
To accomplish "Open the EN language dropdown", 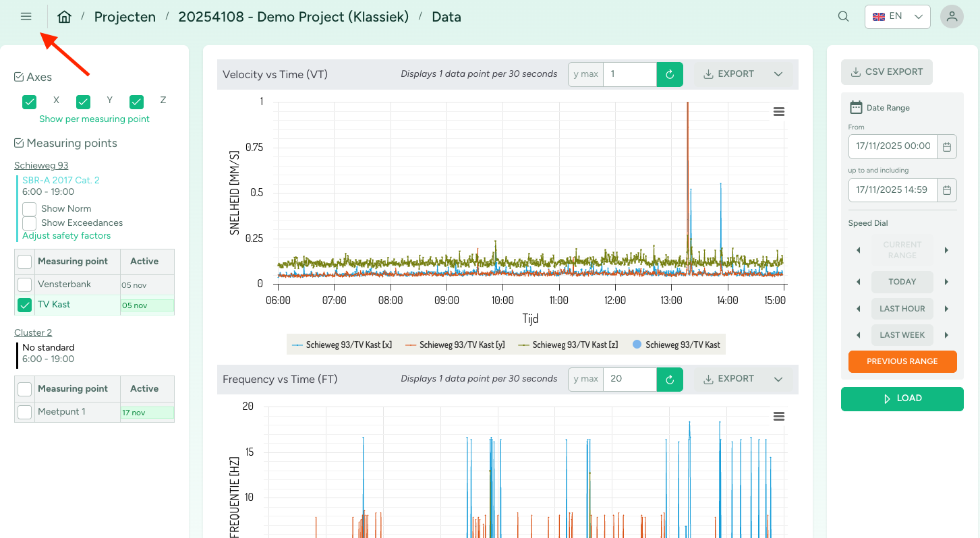I will 897,17.
